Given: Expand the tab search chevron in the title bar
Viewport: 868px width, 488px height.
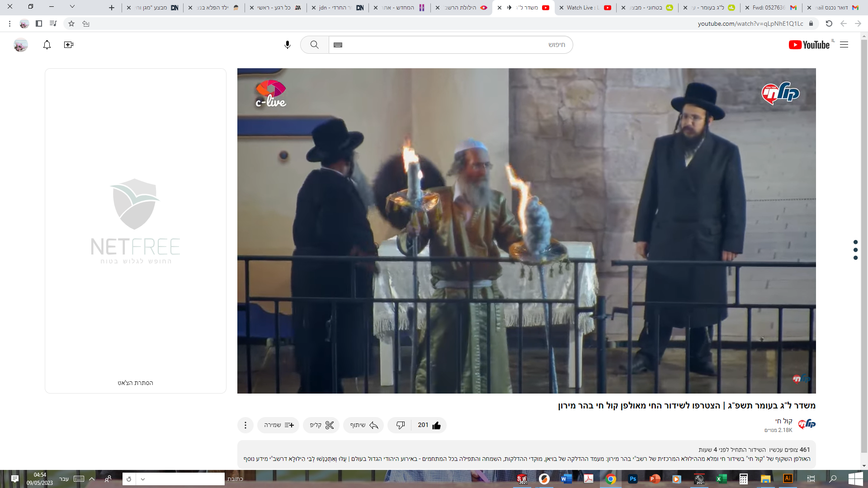Looking at the screenshot, I should [72, 7].
